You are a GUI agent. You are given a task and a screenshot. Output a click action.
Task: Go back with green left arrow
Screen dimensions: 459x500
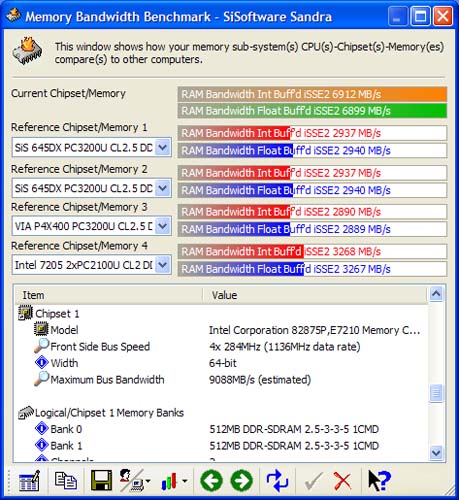click(211, 481)
